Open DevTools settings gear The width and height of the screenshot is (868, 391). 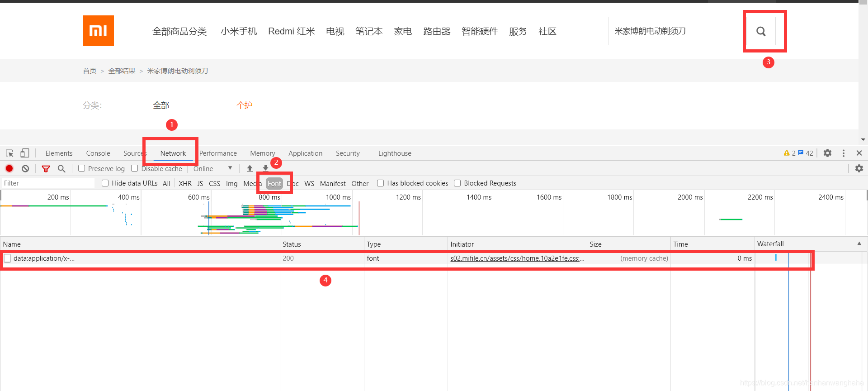click(x=827, y=153)
